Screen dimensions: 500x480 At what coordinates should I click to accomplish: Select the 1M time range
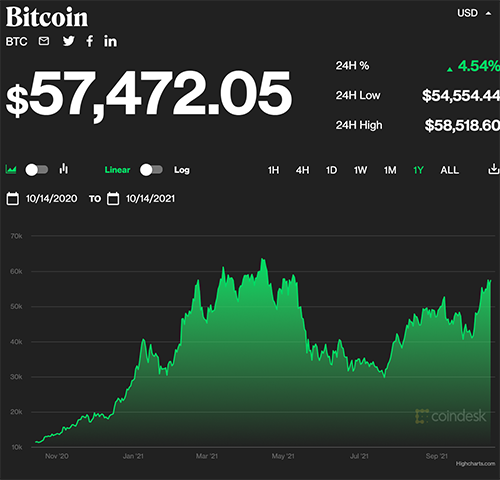pyautogui.click(x=390, y=170)
